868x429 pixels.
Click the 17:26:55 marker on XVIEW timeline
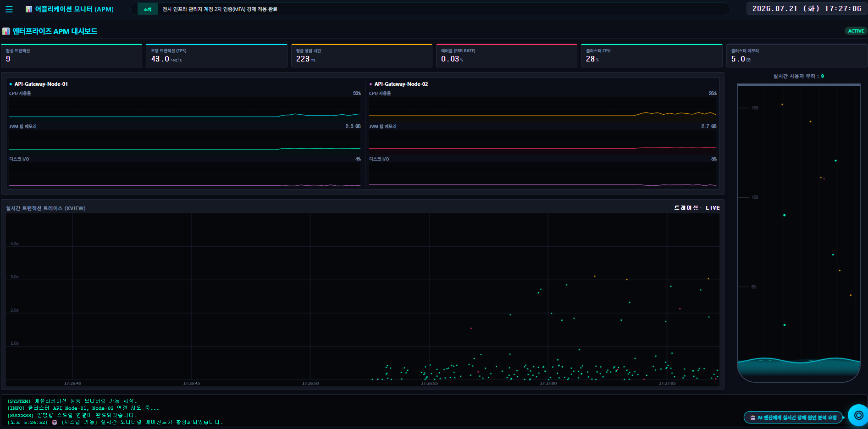click(x=429, y=383)
